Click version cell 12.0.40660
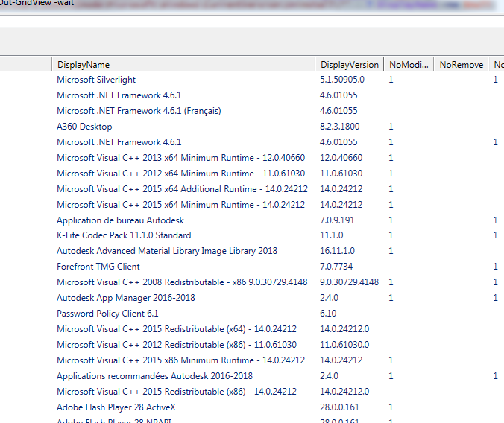 click(341, 158)
